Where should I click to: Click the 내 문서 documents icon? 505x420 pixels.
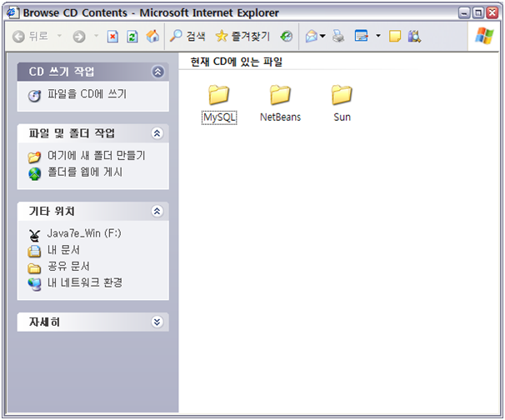click(x=34, y=251)
